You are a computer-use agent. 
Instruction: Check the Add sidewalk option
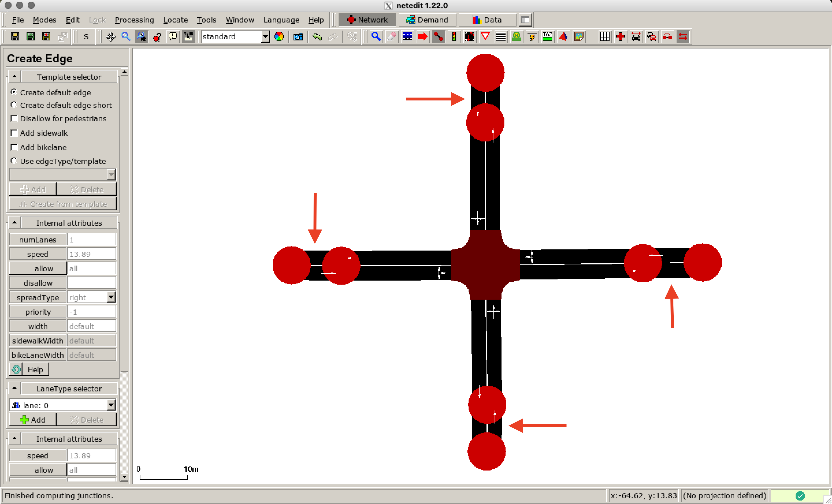click(14, 133)
